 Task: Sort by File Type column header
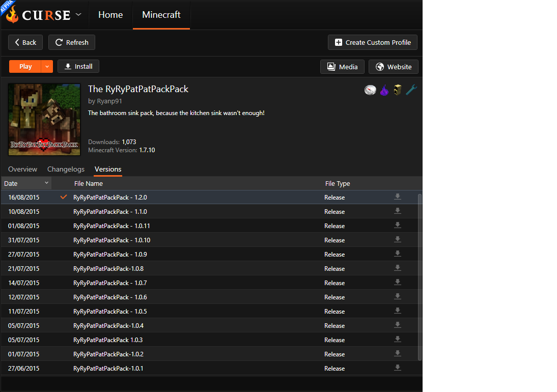coord(338,184)
